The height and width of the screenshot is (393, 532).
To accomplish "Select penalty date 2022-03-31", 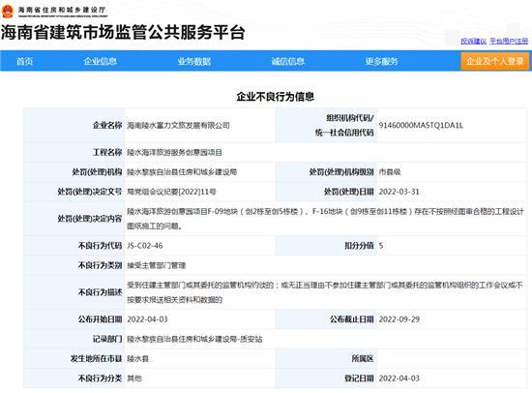I will 399,192.
